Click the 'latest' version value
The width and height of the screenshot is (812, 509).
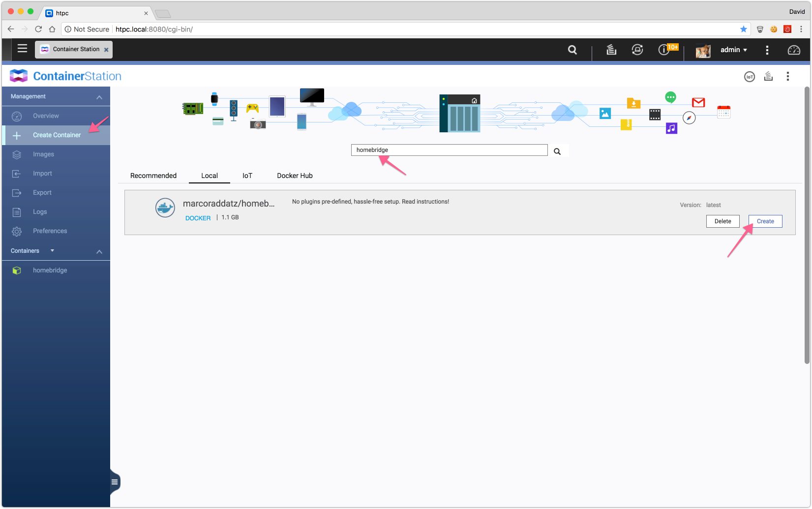pyautogui.click(x=714, y=205)
